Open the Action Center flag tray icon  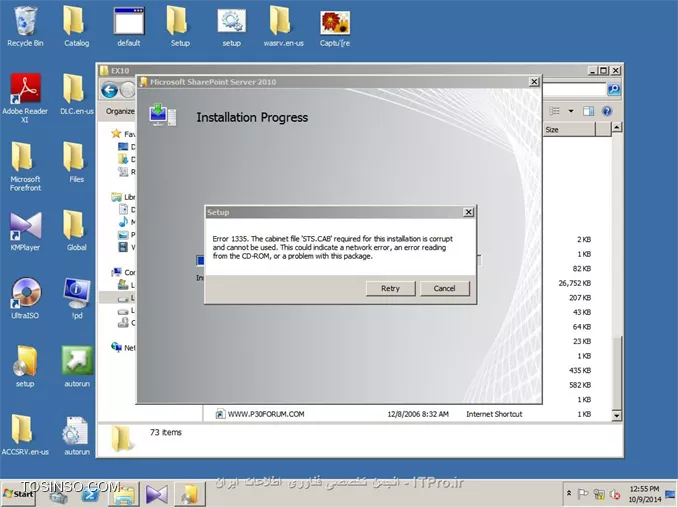(583, 494)
